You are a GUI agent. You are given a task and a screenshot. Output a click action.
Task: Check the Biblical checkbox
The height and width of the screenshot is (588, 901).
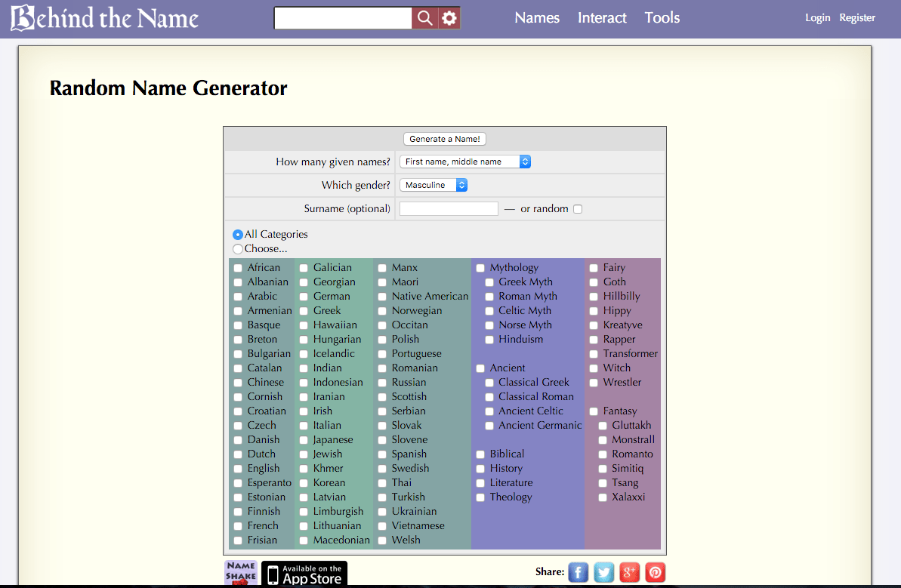[x=480, y=455]
